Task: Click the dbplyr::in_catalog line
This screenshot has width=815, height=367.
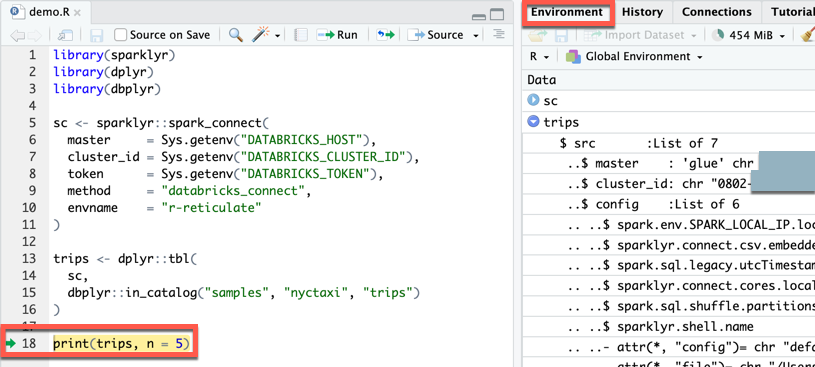Action: pos(243,293)
